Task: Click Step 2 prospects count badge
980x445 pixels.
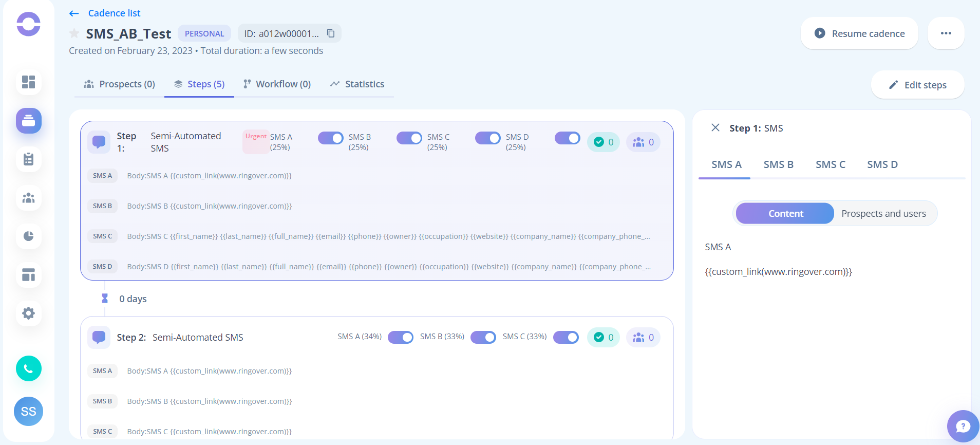Action: (643, 337)
